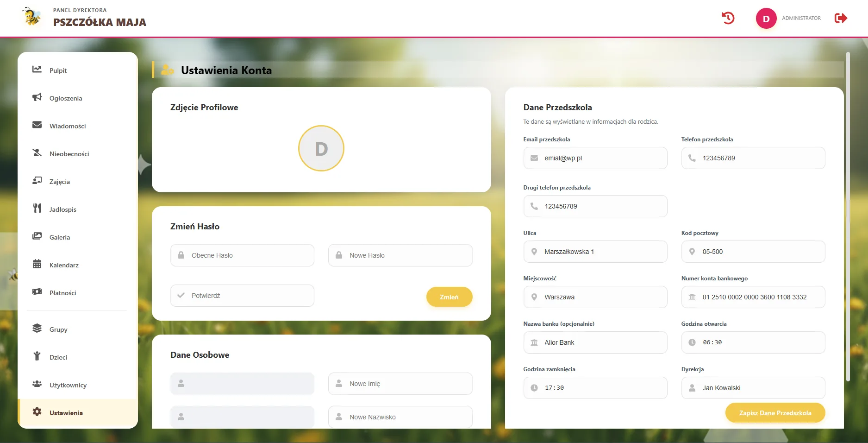Edit the Nazwa banku field
This screenshot has height=443, width=868.
tap(595, 342)
